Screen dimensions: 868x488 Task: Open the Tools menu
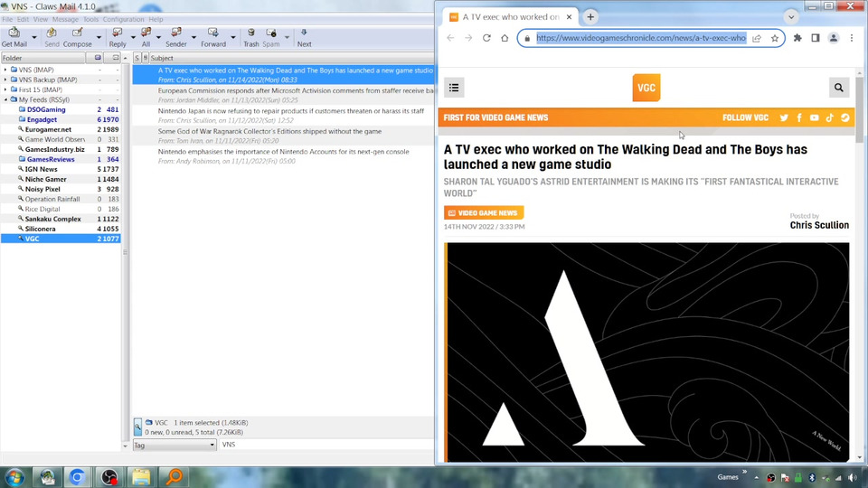[x=90, y=19]
